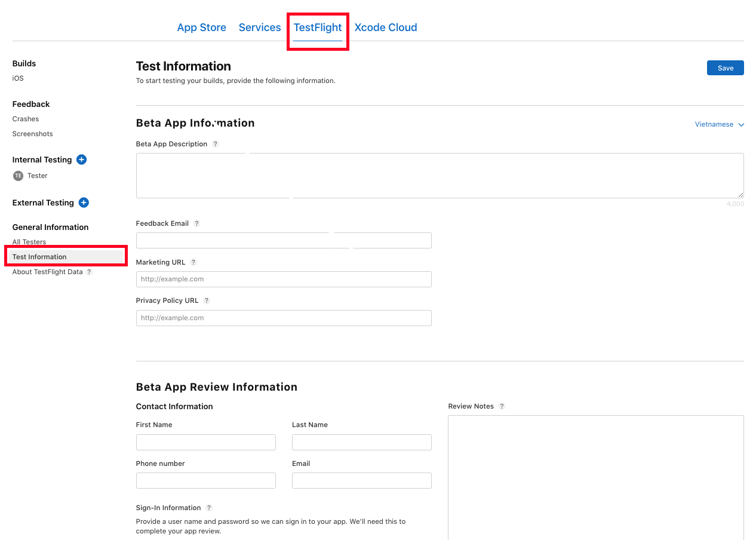Click the Privacy Policy URL help icon

pos(207,300)
